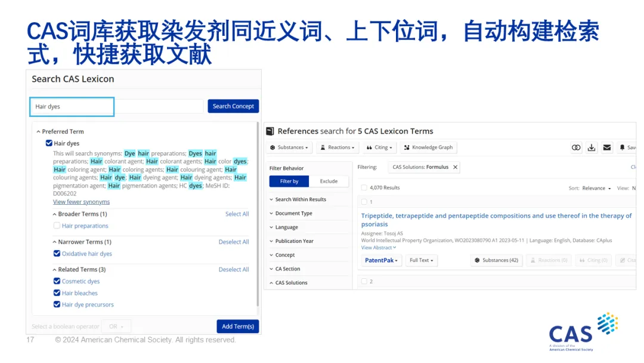
Task: Select the Exclude tab
Action: pos(329,181)
